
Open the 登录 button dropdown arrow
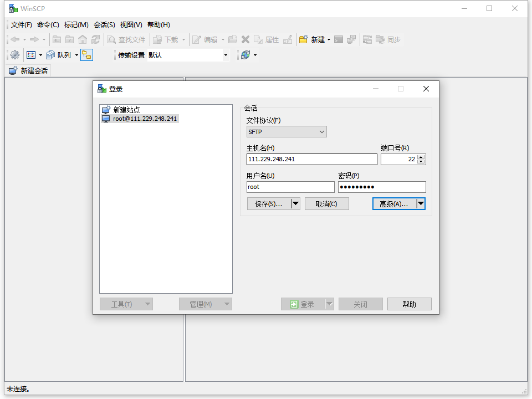click(329, 304)
